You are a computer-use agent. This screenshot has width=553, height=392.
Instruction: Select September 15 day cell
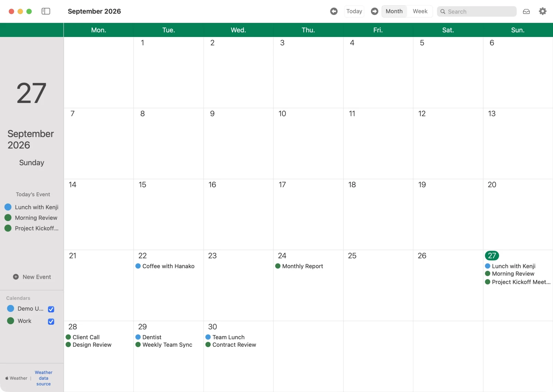[168, 214]
